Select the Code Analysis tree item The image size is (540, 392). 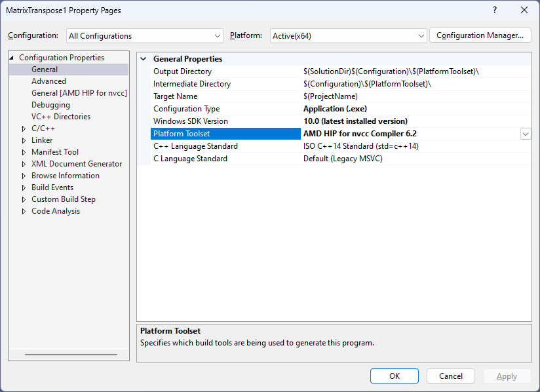[56, 211]
